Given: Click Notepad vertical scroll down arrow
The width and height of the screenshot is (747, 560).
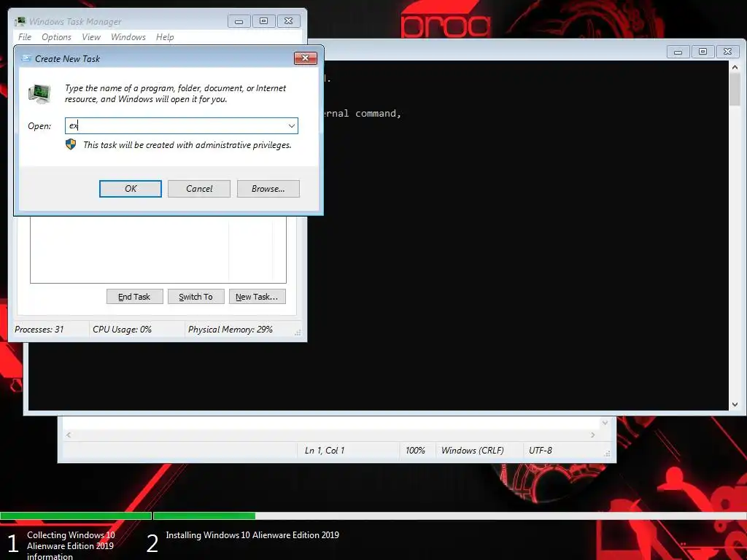Looking at the screenshot, I should tap(605, 422).
